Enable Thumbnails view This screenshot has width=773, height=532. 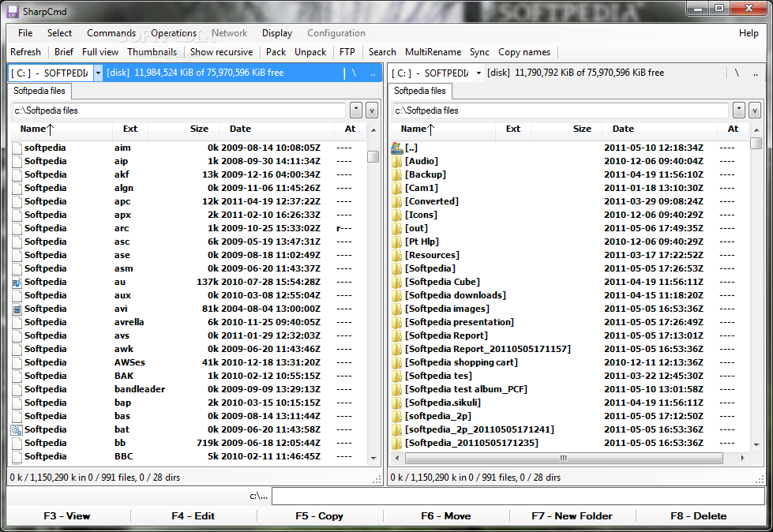(x=152, y=52)
